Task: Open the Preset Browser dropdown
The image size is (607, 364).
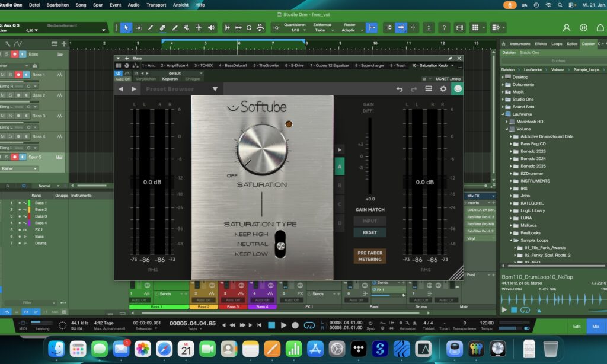Action: tap(215, 88)
